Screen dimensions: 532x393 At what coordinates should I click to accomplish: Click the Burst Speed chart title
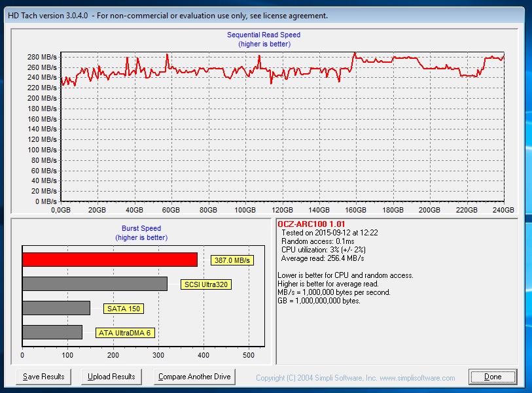point(140,228)
